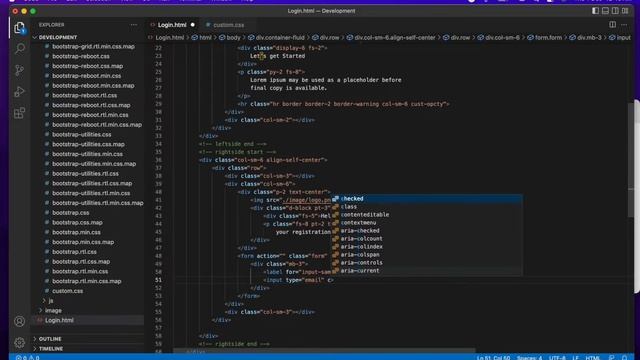
Task: Select 'class' autocomplete suggestion
Action: (x=426, y=207)
